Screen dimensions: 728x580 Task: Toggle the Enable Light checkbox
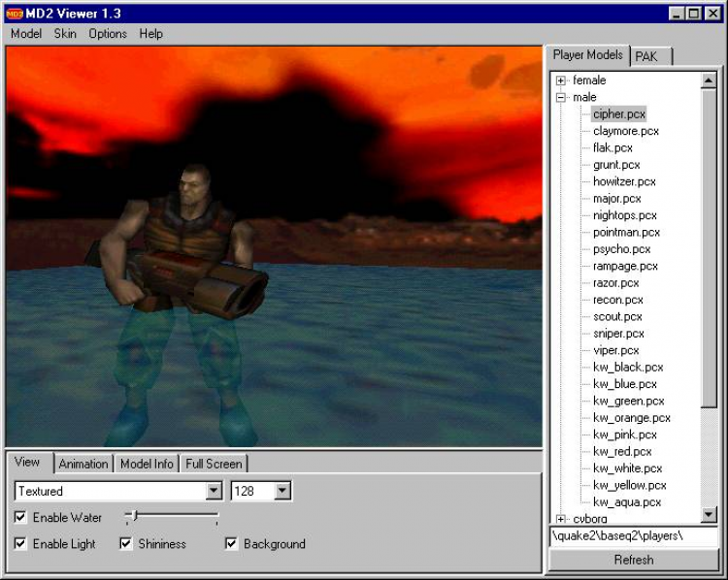(x=20, y=543)
